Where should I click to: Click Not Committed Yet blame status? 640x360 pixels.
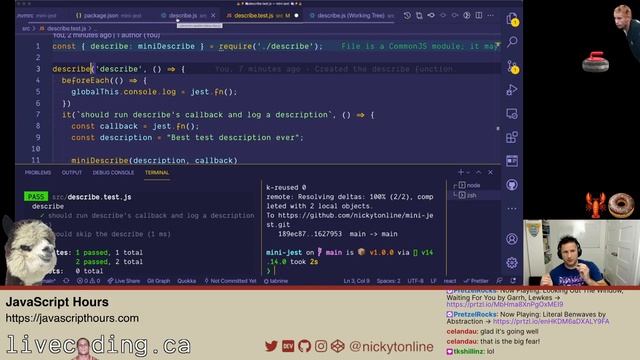tap(230, 281)
